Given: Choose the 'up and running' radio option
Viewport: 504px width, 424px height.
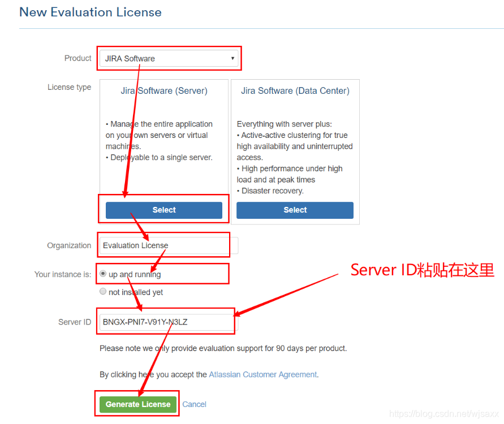Looking at the screenshot, I should 103,274.
